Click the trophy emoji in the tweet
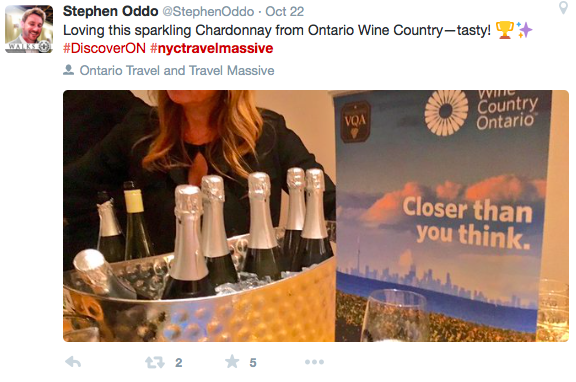 tap(505, 30)
